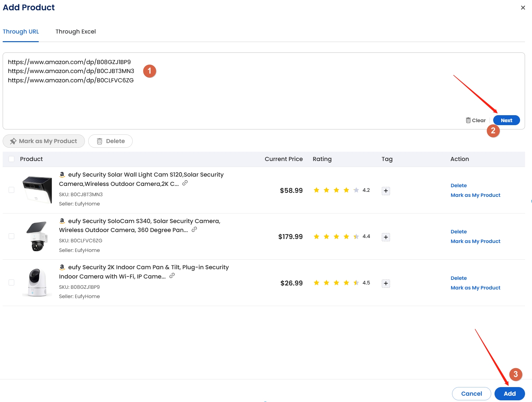Switch to the Through Excel tab

[x=76, y=32]
